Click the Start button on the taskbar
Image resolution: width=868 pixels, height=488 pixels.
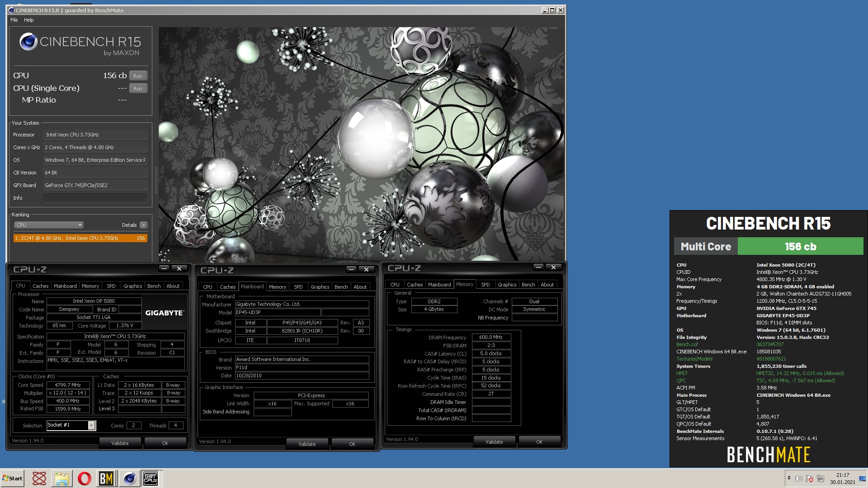tap(13, 478)
